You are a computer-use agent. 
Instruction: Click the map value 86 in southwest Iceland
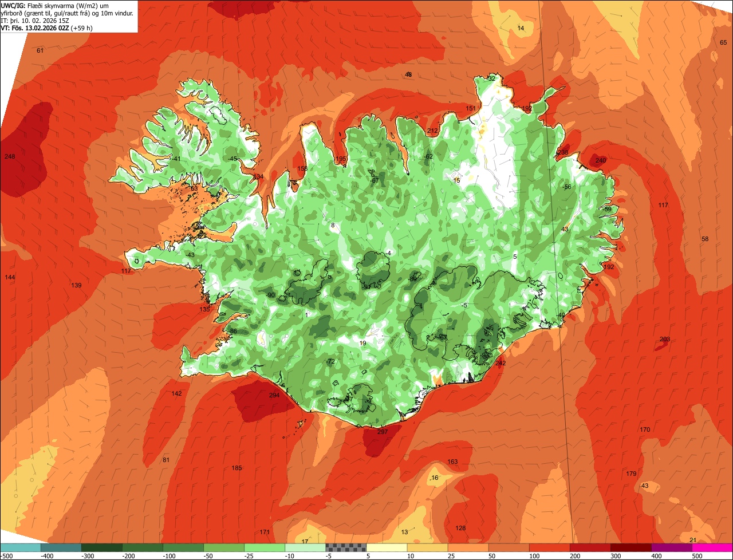(x=233, y=331)
